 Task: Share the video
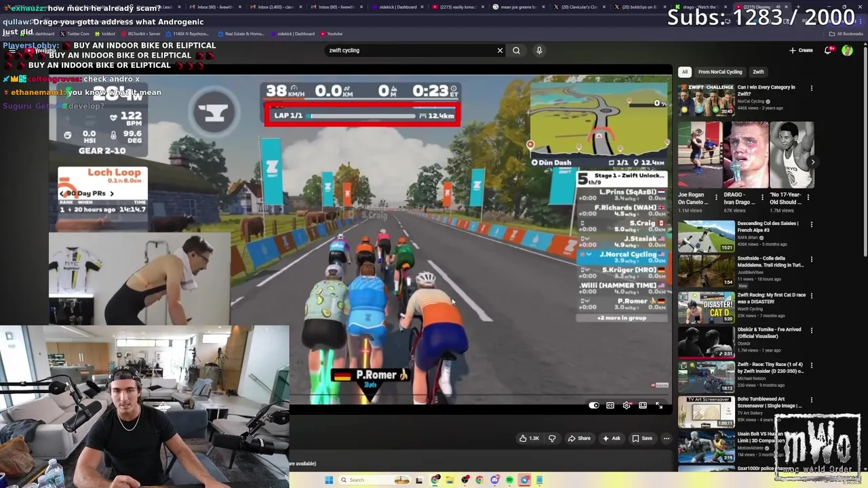tap(579, 439)
